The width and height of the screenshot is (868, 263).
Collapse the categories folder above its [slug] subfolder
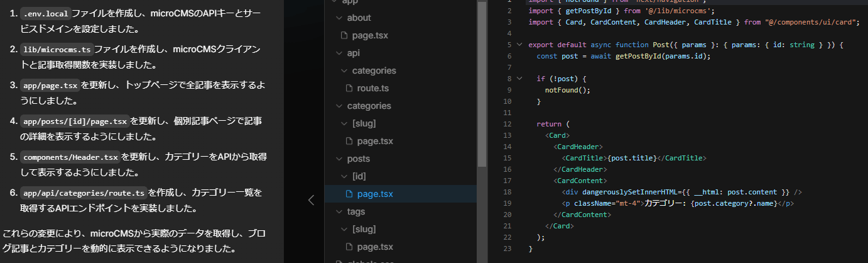339,106
